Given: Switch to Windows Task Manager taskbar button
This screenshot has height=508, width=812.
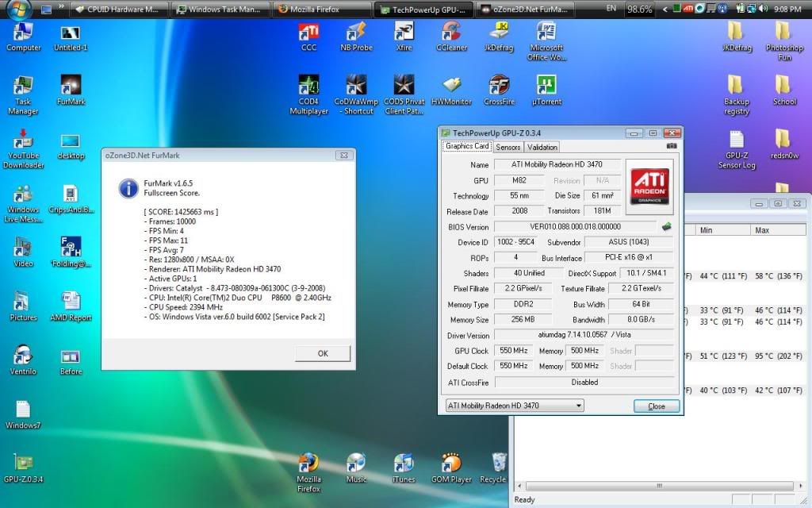Looking at the screenshot, I should (220, 10).
